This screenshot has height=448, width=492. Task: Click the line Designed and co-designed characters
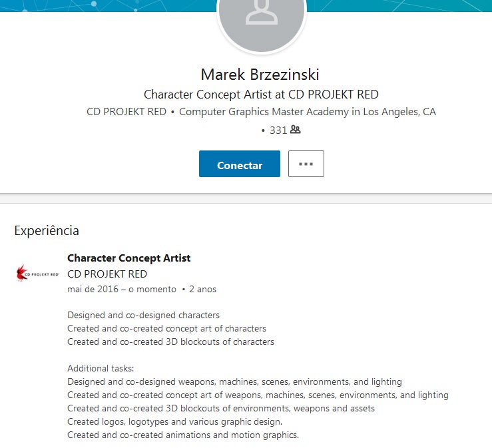click(143, 316)
